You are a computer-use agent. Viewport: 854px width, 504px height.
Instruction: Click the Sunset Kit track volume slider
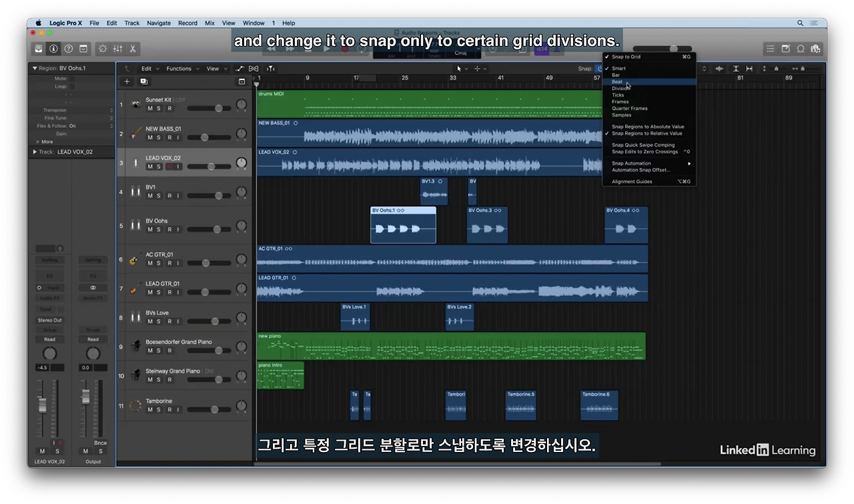(x=209, y=109)
